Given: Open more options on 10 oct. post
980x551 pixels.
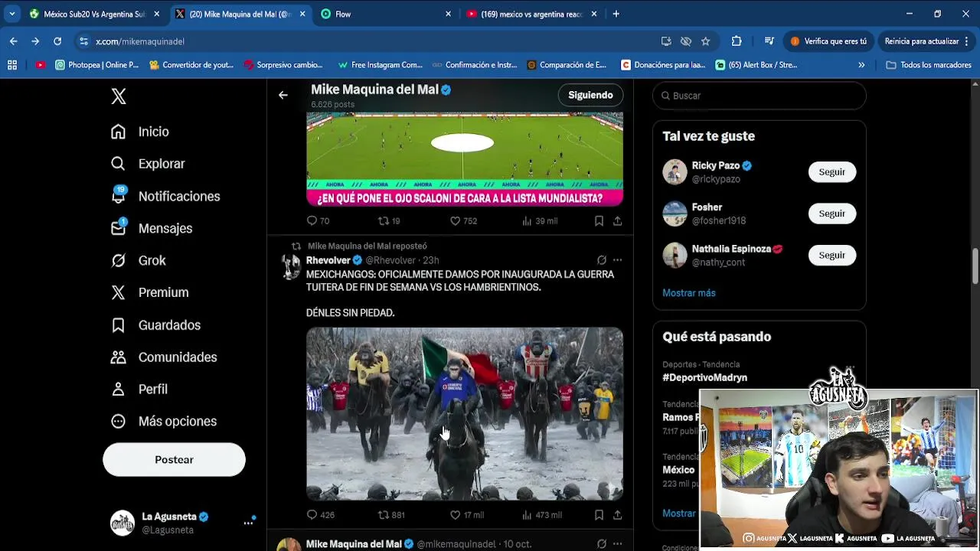Looking at the screenshot, I should [617, 544].
